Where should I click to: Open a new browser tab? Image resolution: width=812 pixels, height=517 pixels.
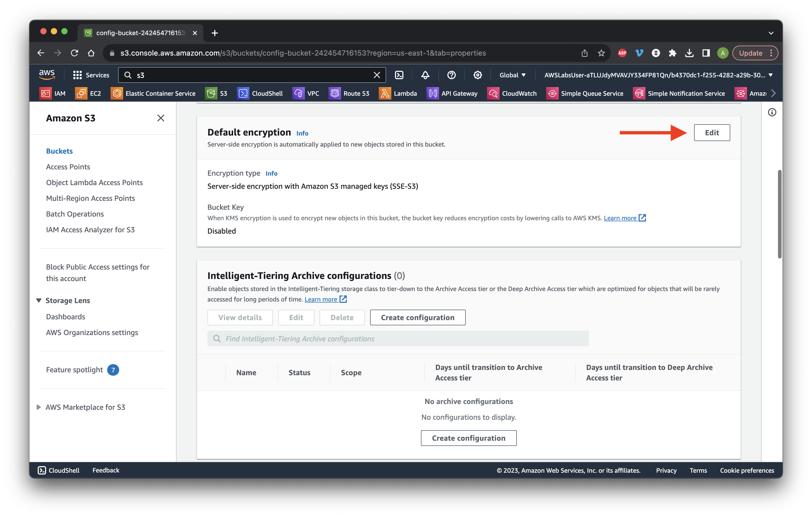pos(215,33)
